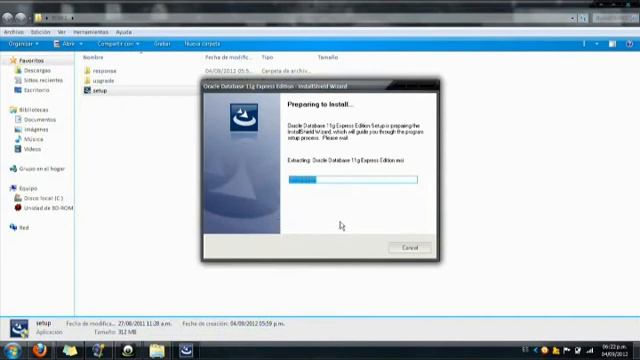Sort by Fecha de modificación column header

[x=229, y=58]
